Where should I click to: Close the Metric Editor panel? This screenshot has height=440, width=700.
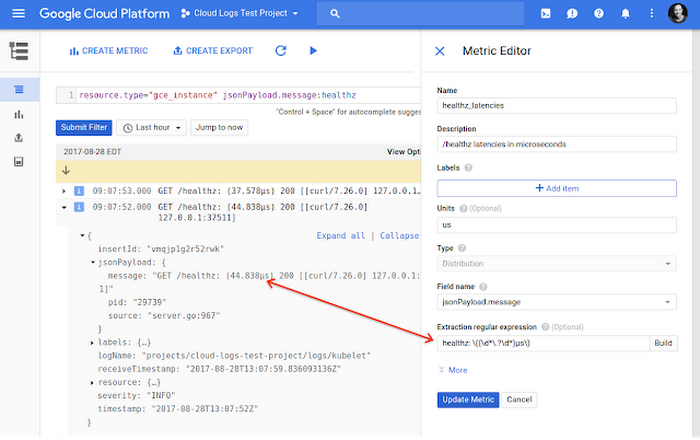pos(439,51)
